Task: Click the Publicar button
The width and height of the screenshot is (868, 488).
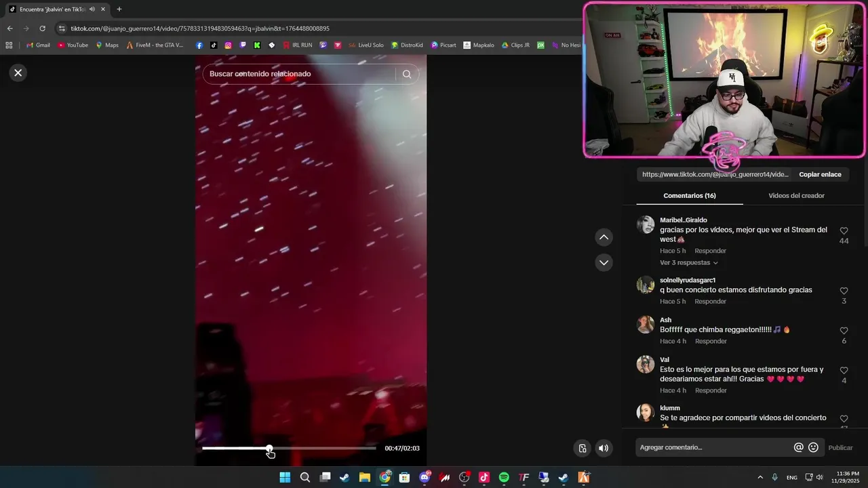Action: point(840,447)
